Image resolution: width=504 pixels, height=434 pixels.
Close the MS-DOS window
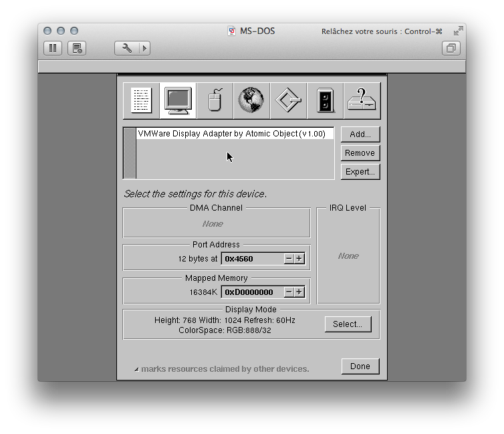coord(47,31)
